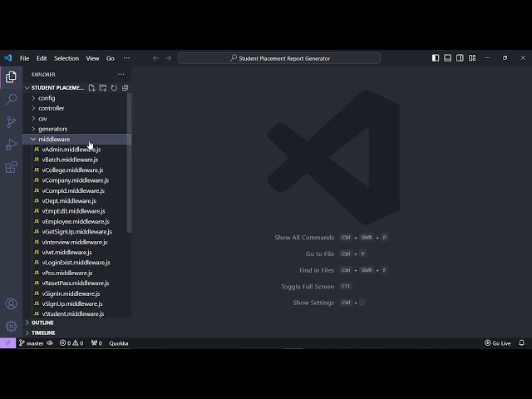This screenshot has height=399, width=532.
Task: Expand the controller folder
Action: pyautogui.click(x=77, y=108)
